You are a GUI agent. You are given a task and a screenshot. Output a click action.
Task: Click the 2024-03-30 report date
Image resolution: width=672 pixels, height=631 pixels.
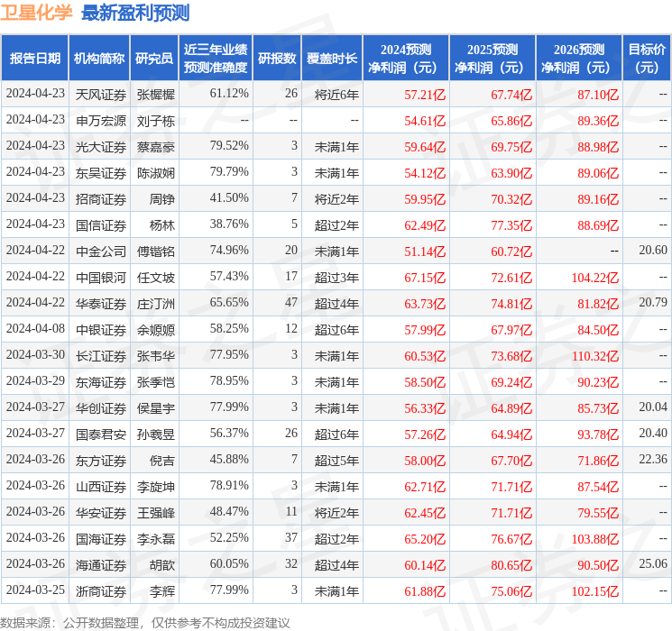click(35, 354)
